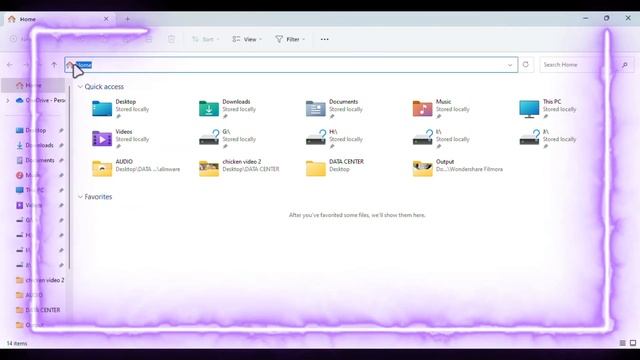Screen dimensions: 640x360
Task: Open the chicken video 2 folder tile
Action: click(239, 167)
